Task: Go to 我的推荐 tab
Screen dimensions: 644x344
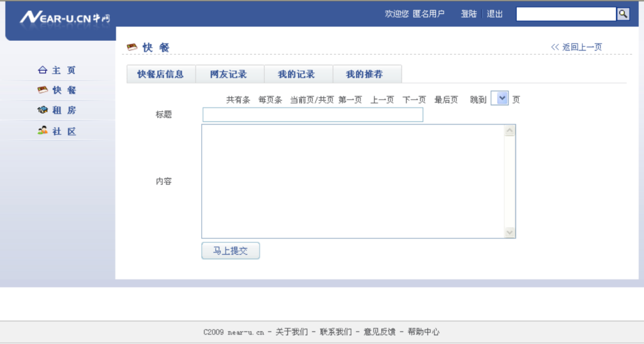Action: [366, 74]
